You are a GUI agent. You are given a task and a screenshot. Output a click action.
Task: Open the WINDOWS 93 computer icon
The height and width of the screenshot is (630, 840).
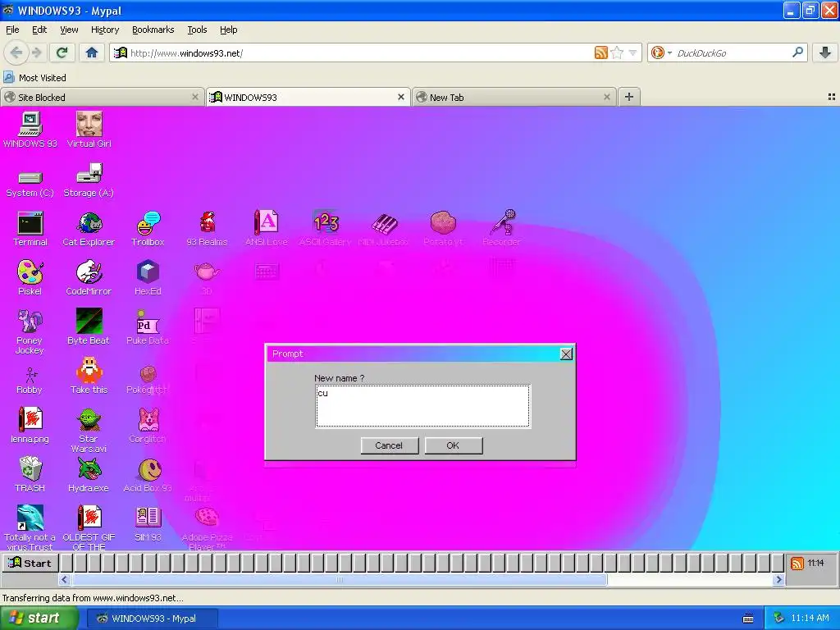[x=30, y=130]
